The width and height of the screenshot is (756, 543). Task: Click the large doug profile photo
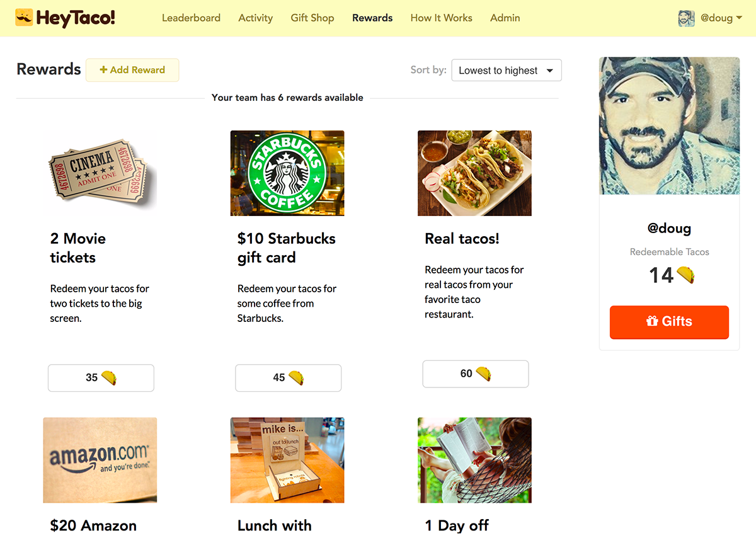click(x=669, y=126)
